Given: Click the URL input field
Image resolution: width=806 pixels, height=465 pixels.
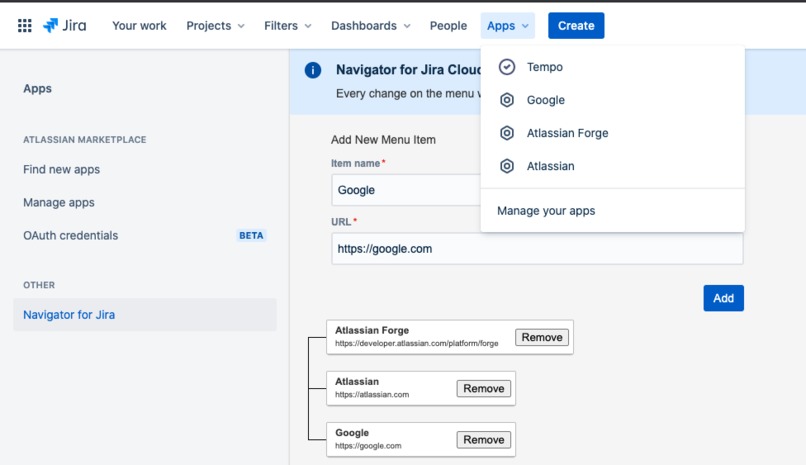Looking at the screenshot, I should pos(537,249).
